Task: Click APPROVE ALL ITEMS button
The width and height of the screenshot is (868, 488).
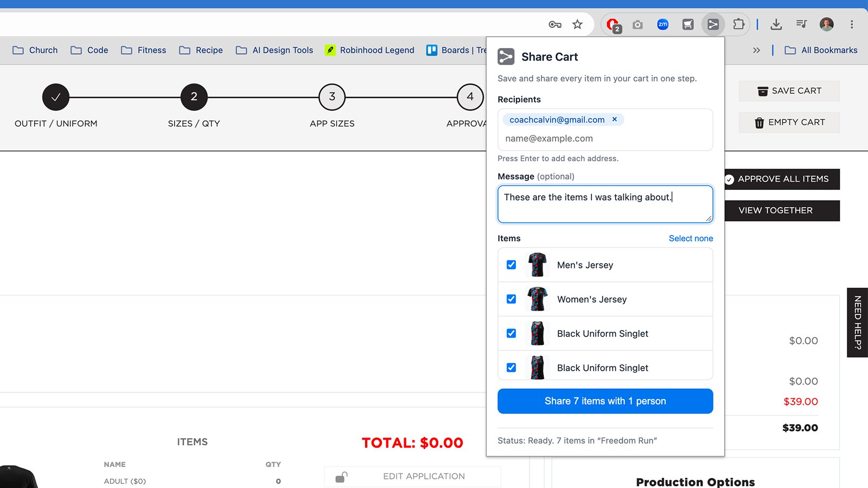Action: [x=782, y=179]
